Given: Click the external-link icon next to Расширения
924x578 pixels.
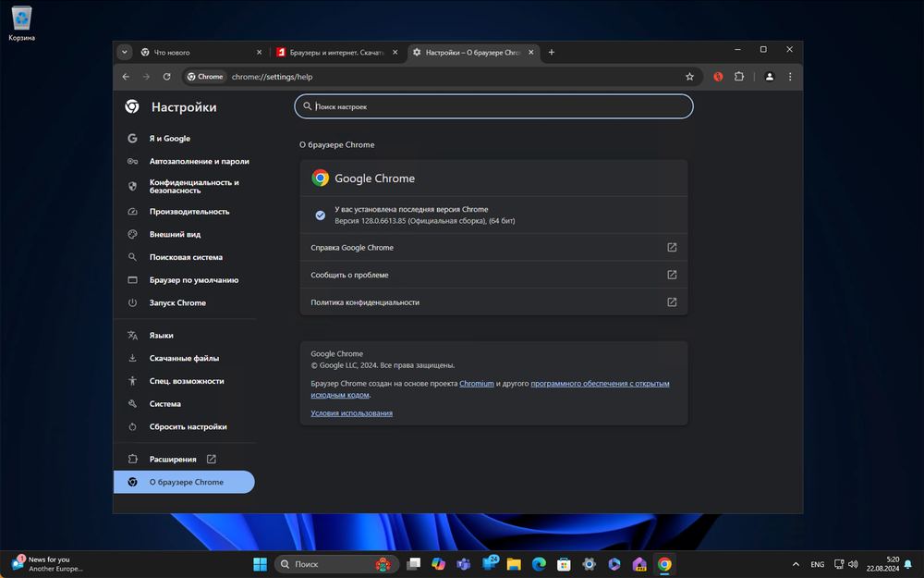Looking at the screenshot, I should coord(211,460).
